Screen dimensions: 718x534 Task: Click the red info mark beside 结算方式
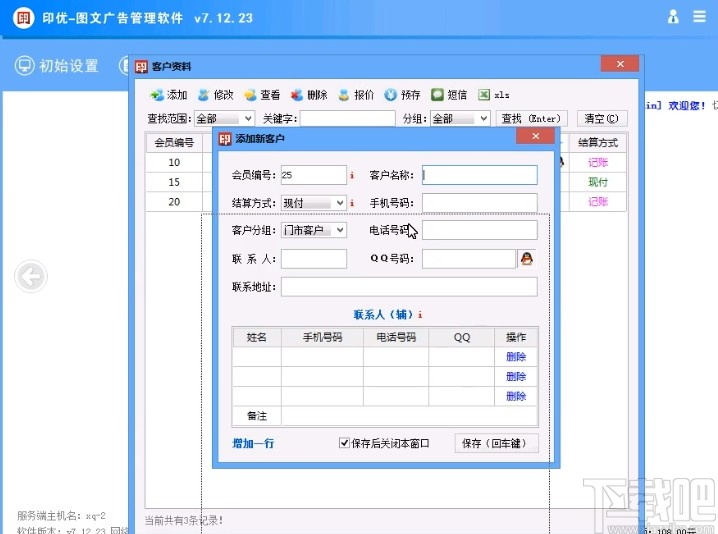(352, 203)
